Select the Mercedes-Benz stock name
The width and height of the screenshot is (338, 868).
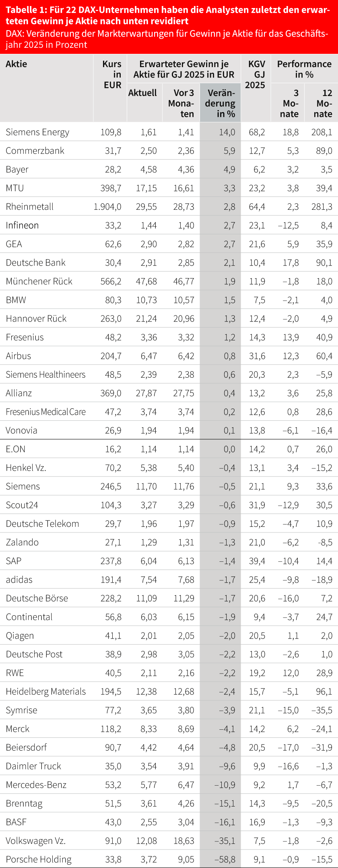coord(36,785)
